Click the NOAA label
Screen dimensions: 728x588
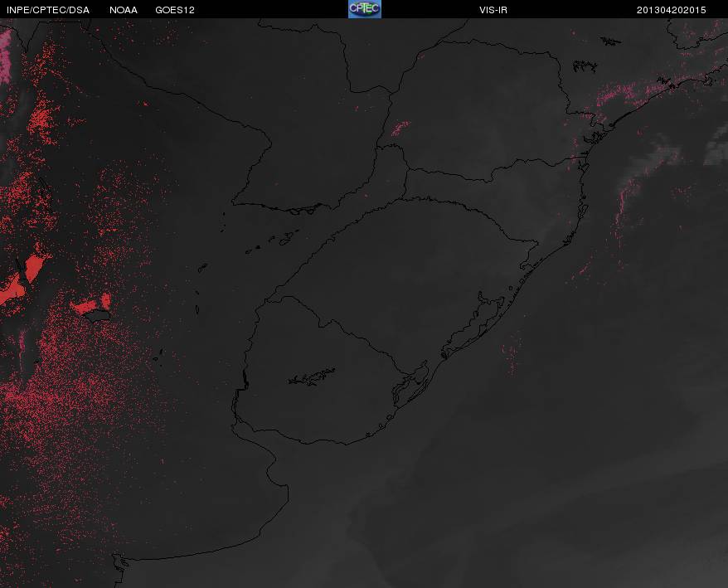click(124, 10)
